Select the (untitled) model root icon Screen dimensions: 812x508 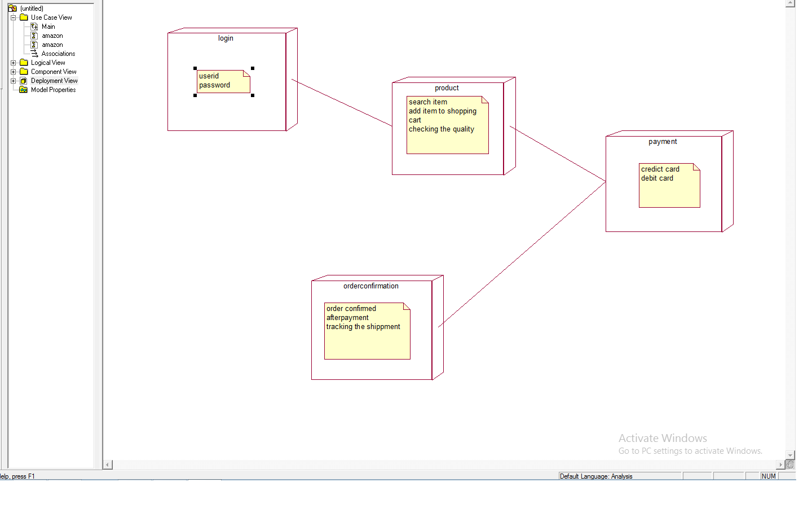(12, 8)
